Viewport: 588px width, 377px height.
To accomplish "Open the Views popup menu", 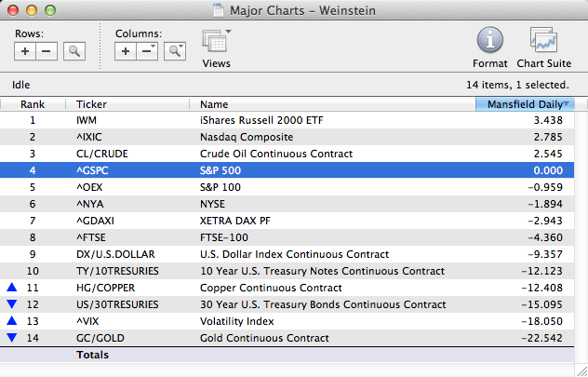I will pyautogui.click(x=216, y=44).
